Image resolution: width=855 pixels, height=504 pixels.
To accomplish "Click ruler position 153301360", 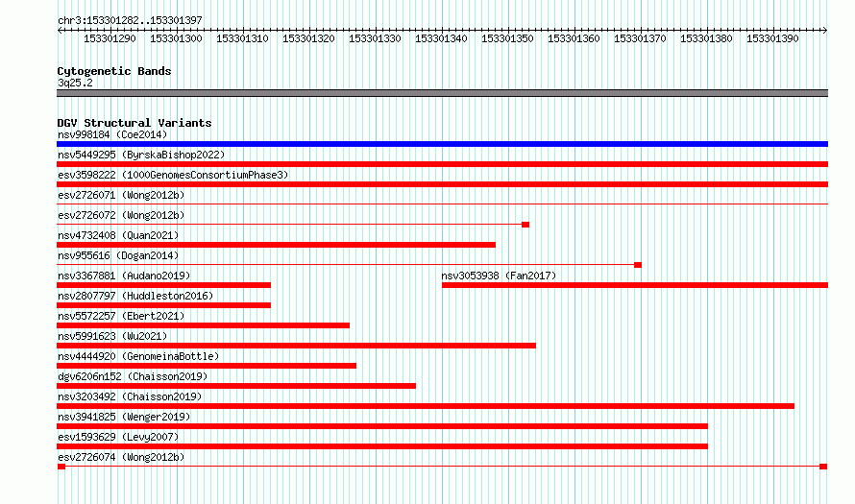I will coord(574,38).
